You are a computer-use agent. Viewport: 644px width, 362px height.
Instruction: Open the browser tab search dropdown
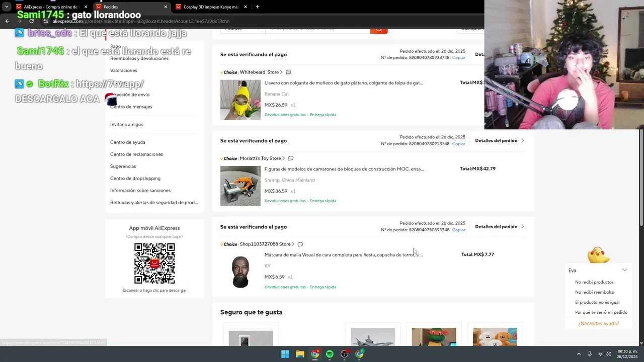click(x=7, y=7)
